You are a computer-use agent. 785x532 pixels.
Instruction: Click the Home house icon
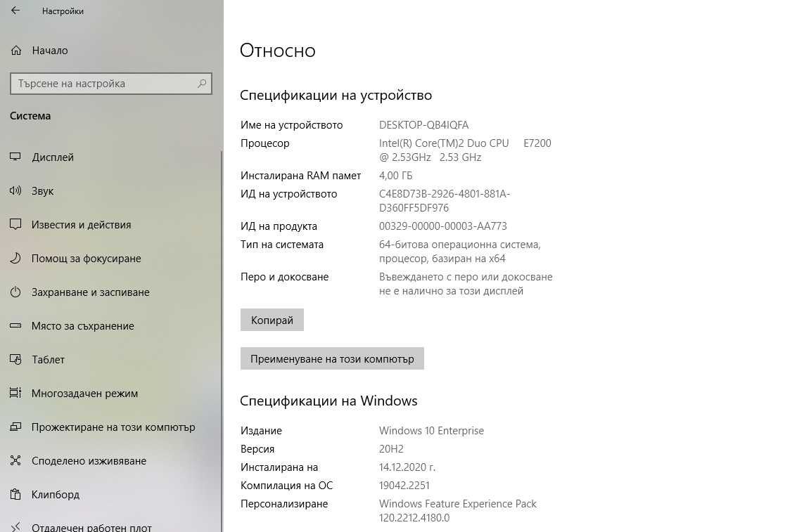click(x=16, y=51)
